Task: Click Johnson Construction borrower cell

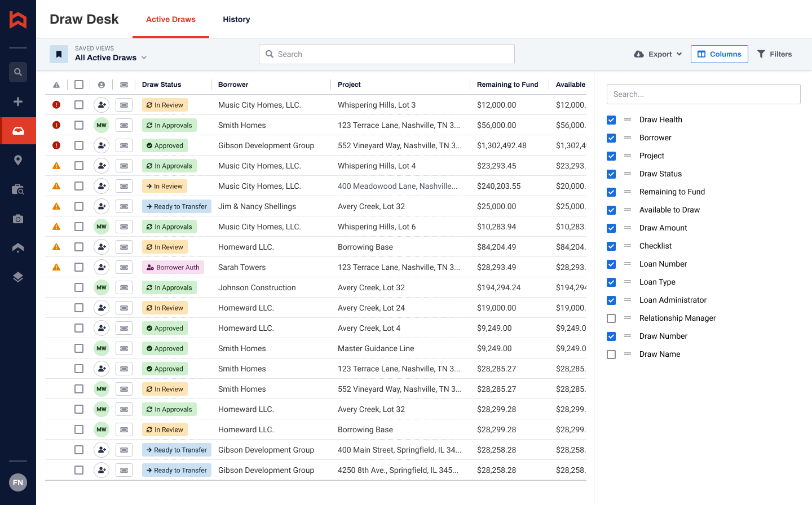Action: coord(257,287)
